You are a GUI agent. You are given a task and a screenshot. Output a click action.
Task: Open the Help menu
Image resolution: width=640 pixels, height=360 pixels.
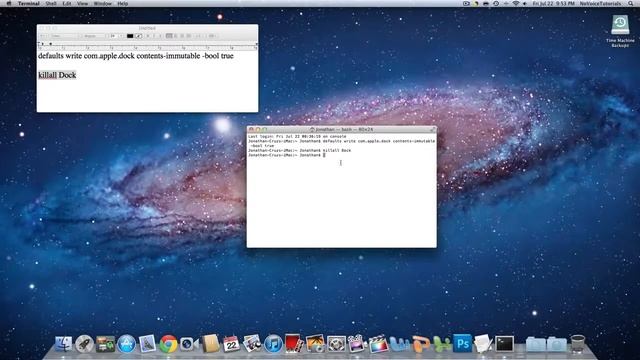pos(123,3)
